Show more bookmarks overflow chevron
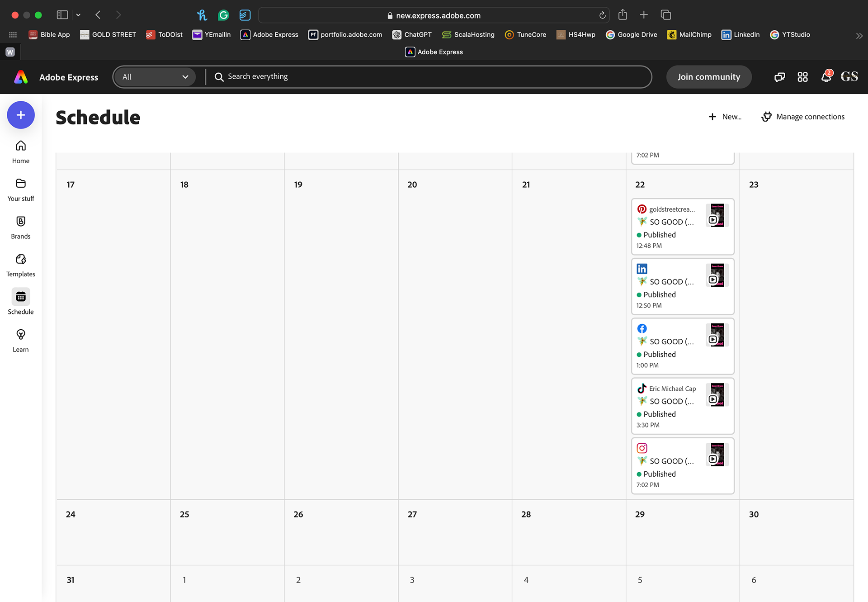The height and width of the screenshot is (602, 868). [x=859, y=35]
